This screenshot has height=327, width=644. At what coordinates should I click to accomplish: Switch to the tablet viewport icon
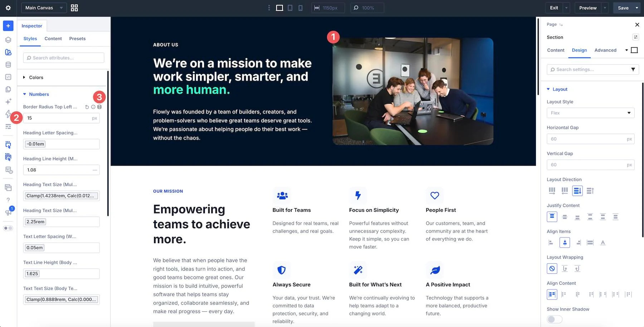[x=290, y=8]
